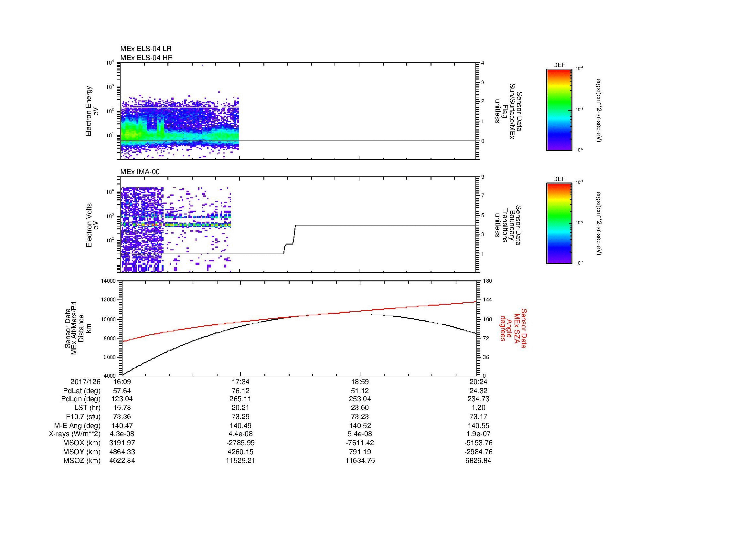Select the F10.7 (sfu) row label
The height and width of the screenshot is (534, 756).
point(83,416)
